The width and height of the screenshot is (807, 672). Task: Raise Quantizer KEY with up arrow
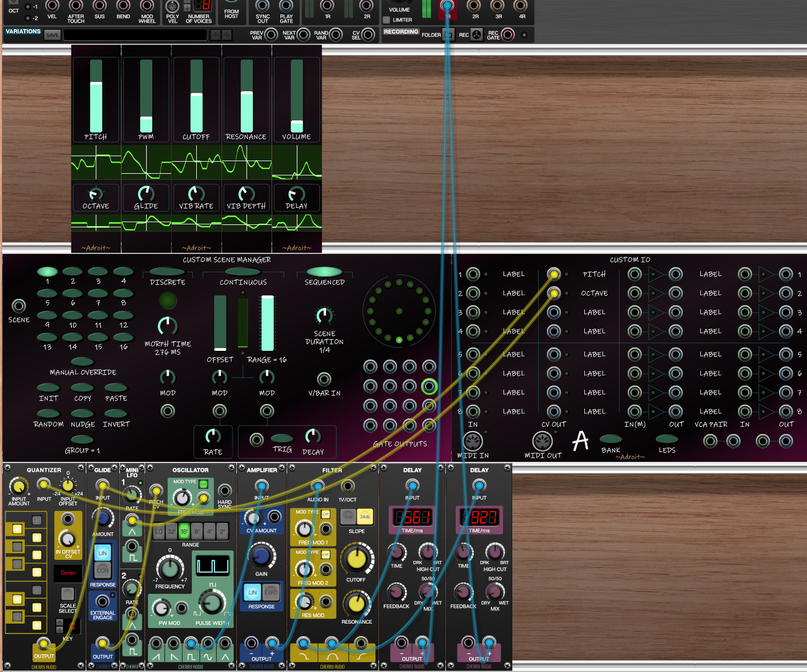click(59, 623)
